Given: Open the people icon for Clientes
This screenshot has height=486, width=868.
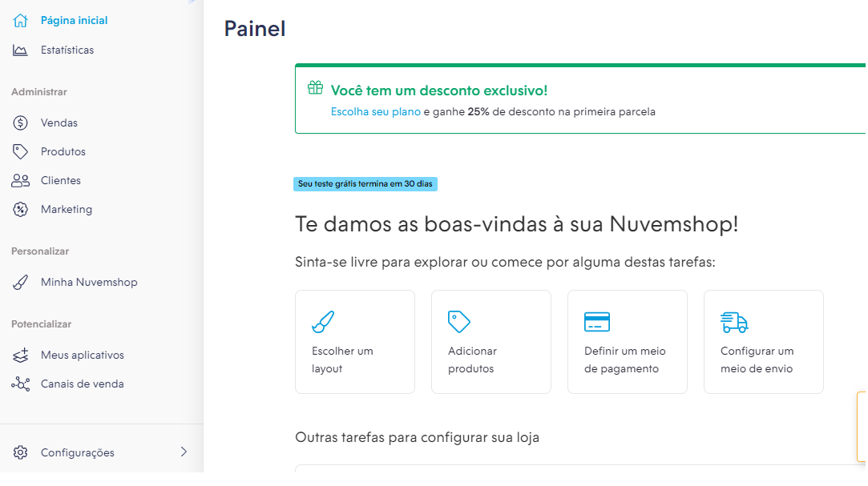Looking at the screenshot, I should point(21,180).
